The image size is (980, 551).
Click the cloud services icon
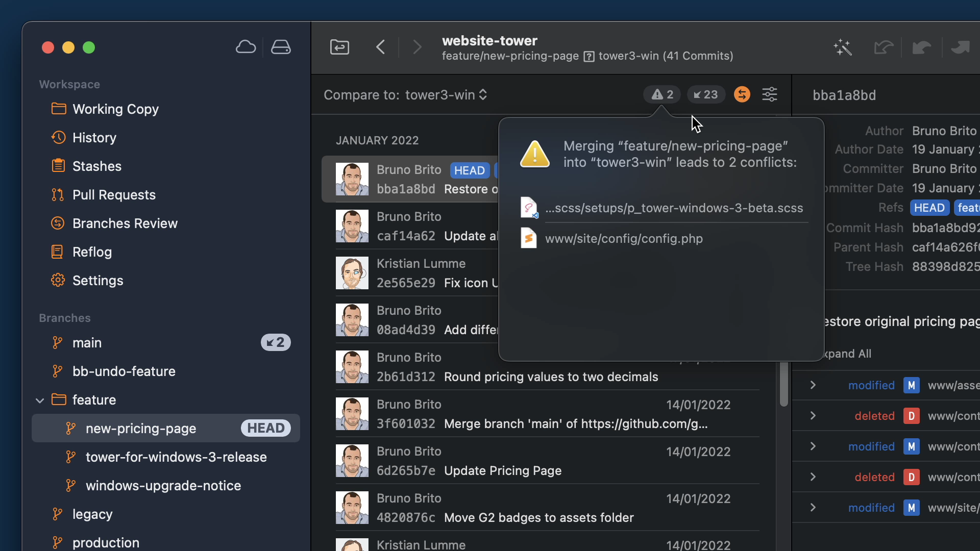click(246, 46)
